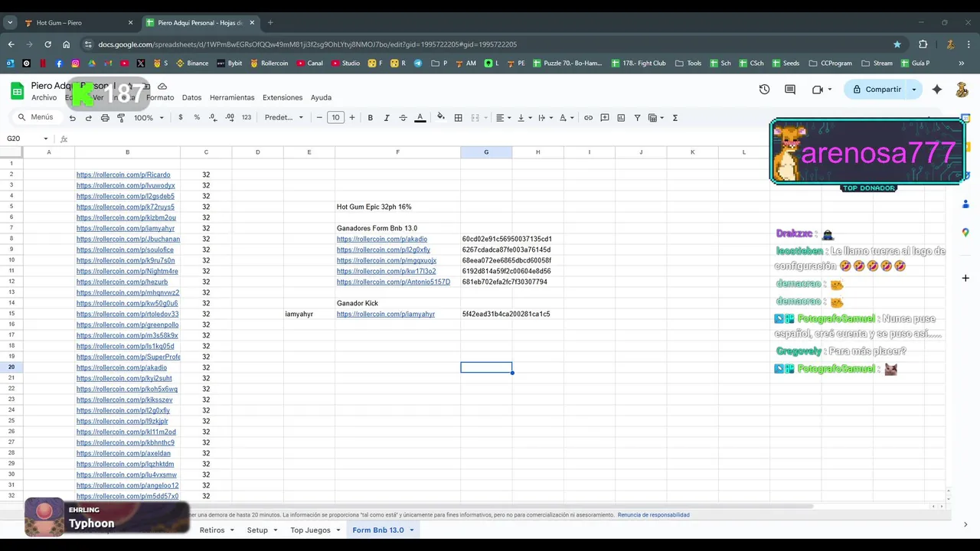Image resolution: width=980 pixels, height=551 pixels.
Task: Open version history clock icon
Action: pos(764,90)
